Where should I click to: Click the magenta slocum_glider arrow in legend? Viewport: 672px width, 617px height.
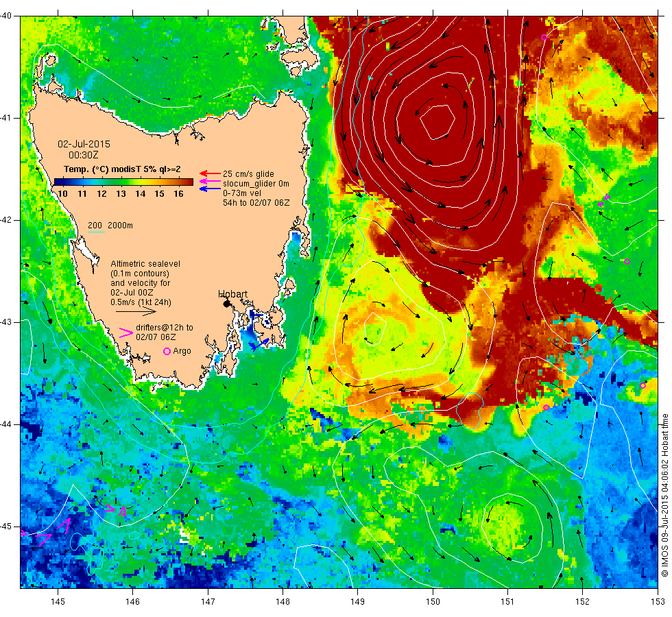[210, 181]
